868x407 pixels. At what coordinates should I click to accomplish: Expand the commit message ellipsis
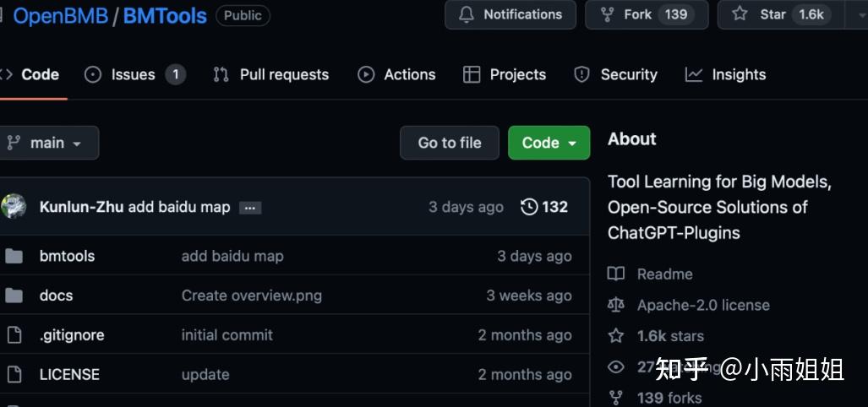(x=249, y=208)
